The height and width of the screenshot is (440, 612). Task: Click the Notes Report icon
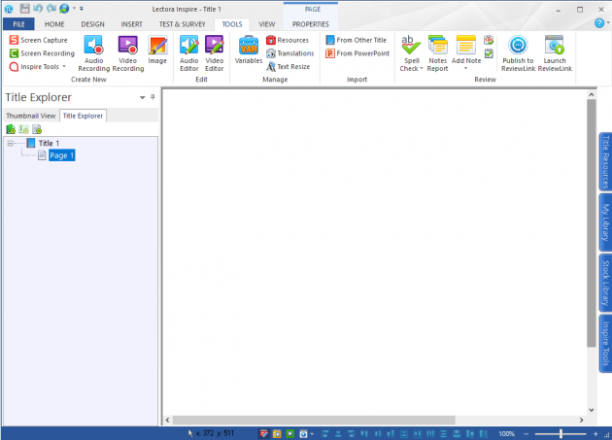click(438, 53)
